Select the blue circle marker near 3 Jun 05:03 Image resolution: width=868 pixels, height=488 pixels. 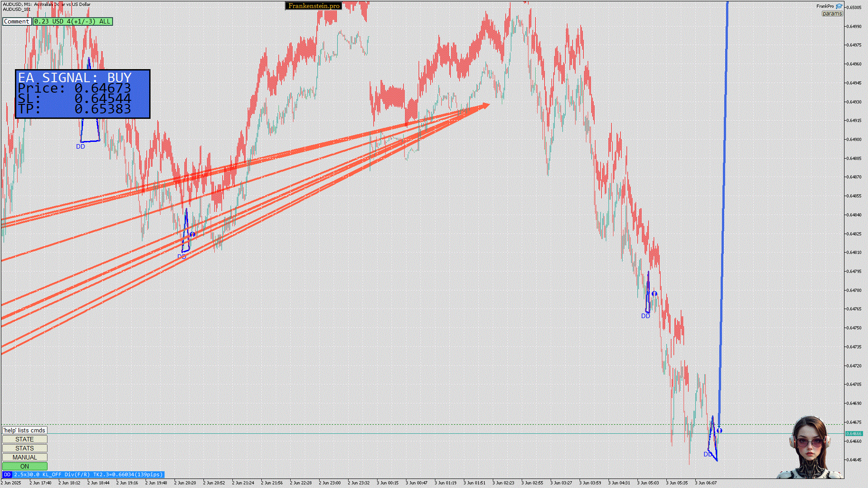pos(654,294)
